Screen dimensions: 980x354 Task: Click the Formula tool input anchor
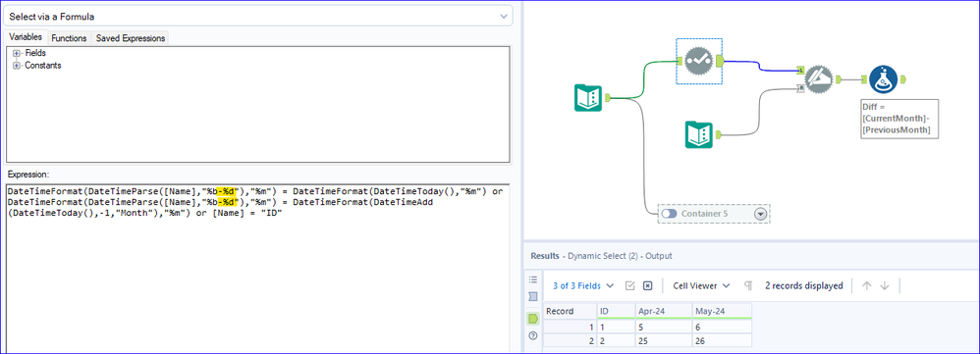(864, 79)
